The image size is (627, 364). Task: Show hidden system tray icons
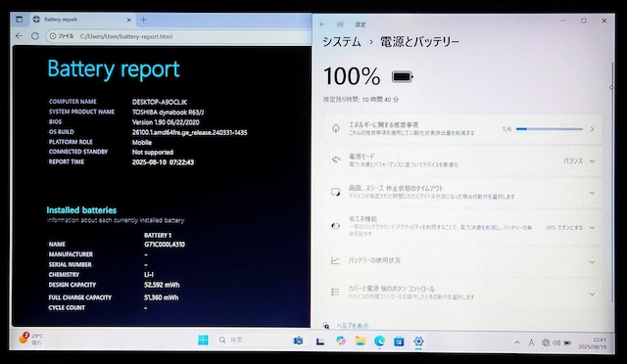coord(517,342)
